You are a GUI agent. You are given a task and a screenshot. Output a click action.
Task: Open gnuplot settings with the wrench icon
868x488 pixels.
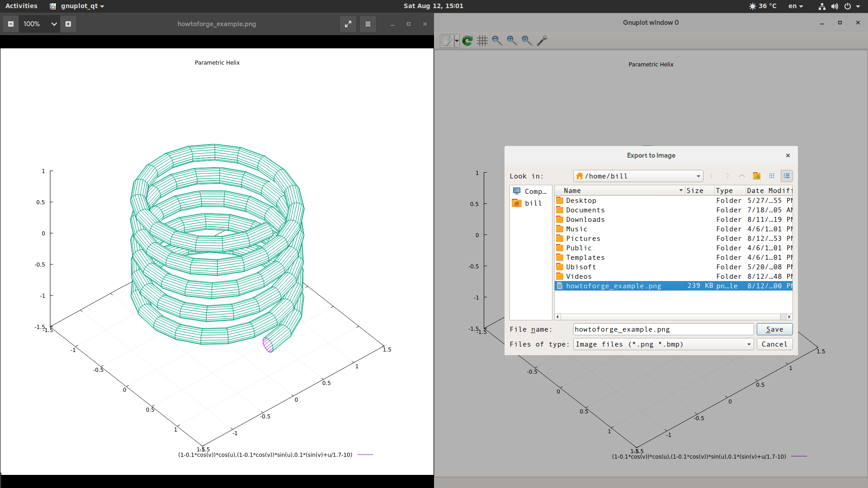pos(542,41)
